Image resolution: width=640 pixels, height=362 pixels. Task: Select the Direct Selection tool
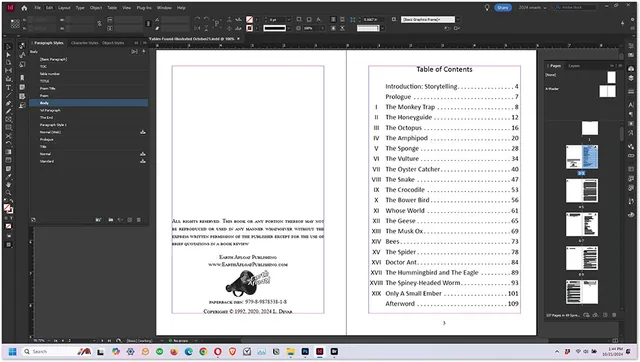[x=8, y=55]
